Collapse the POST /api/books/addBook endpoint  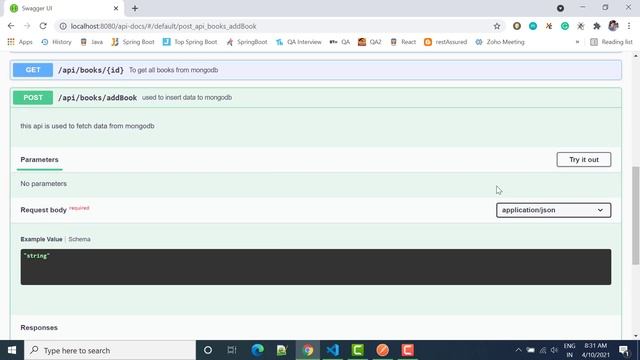316,98
